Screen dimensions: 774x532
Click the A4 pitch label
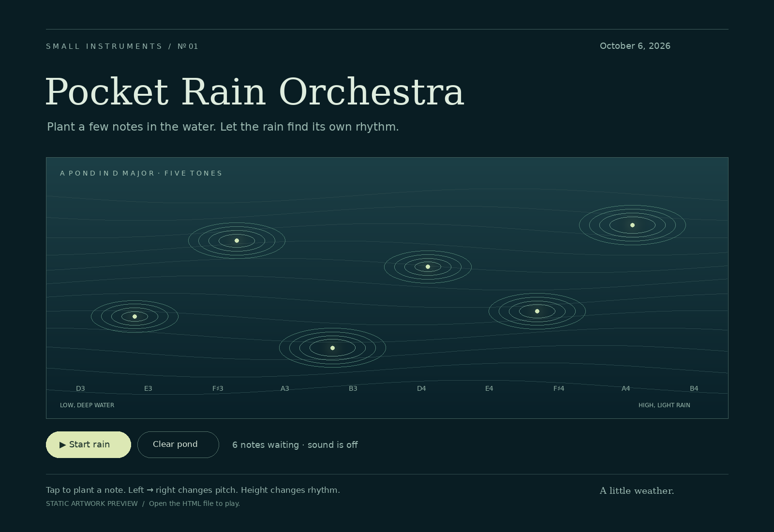click(x=626, y=388)
